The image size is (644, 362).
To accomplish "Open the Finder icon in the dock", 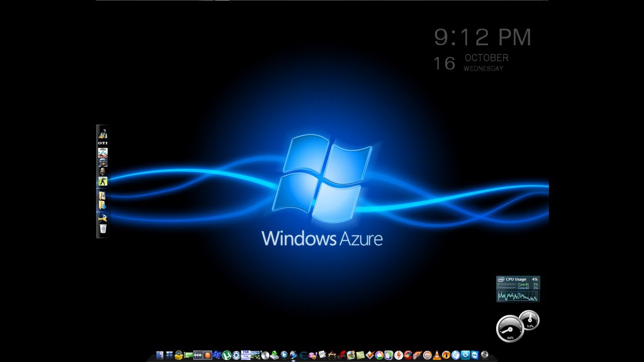I will [x=160, y=355].
